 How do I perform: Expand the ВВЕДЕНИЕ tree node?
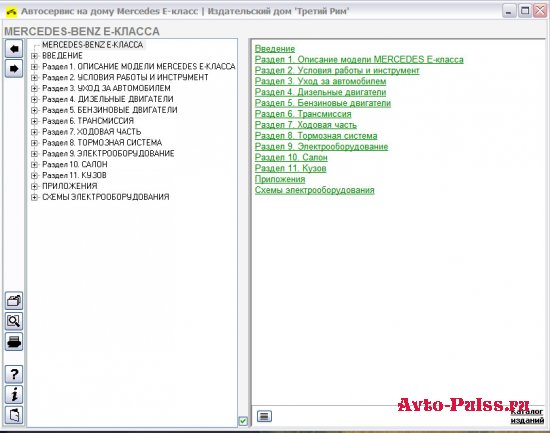(x=34, y=56)
